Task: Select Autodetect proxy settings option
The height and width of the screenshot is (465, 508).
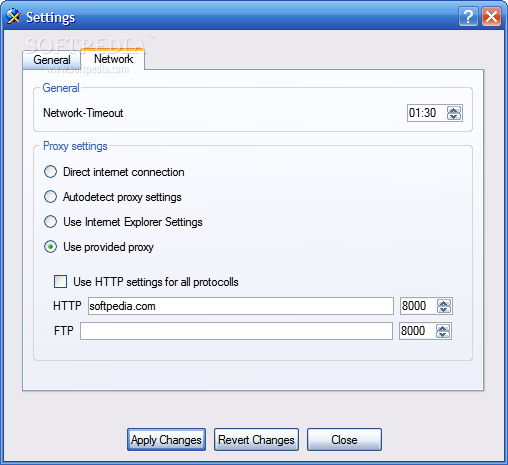Action: [x=50, y=197]
